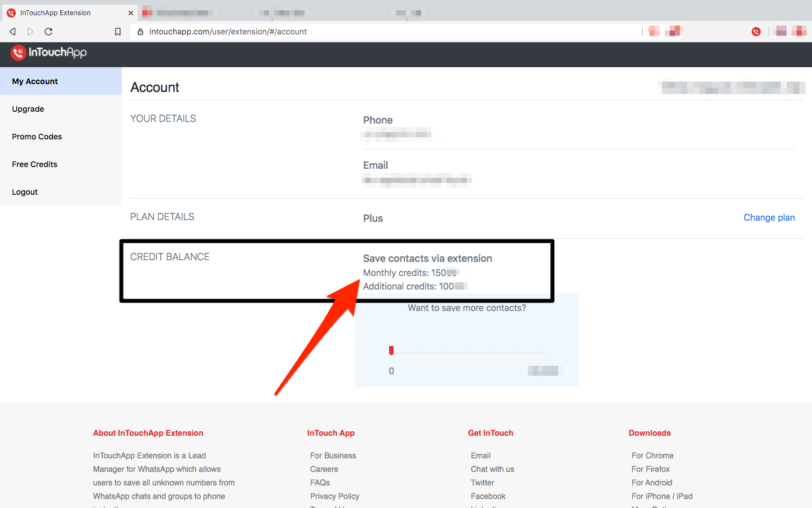Image resolution: width=812 pixels, height=508 pixels.
Task: Click the Email link under Get InTouch
Action: pyautogui.click(x=480, y=456)
